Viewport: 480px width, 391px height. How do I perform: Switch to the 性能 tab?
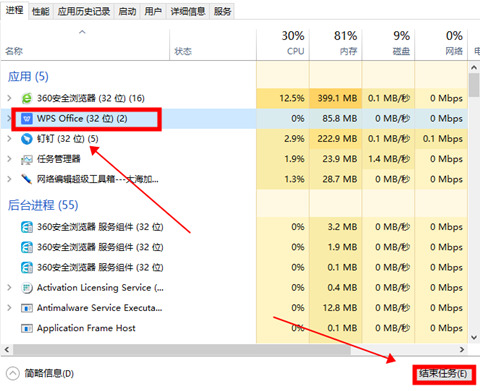pos(40,12)
